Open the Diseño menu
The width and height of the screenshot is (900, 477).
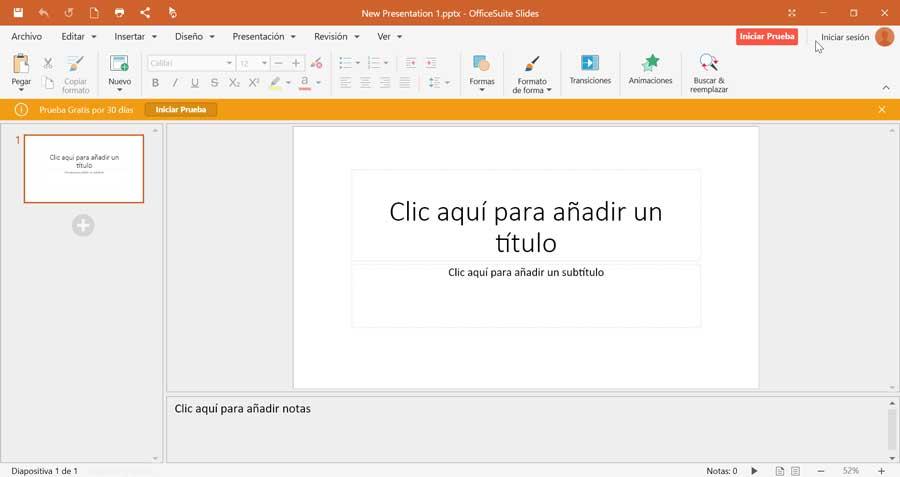click(195, 36)
